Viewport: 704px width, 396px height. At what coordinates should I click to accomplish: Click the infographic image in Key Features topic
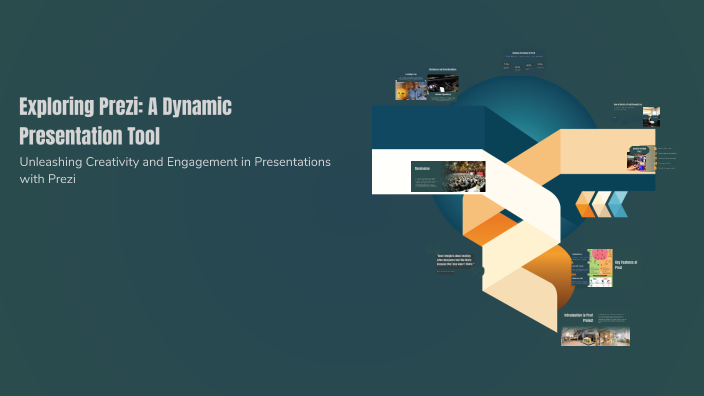click(600, 268)
